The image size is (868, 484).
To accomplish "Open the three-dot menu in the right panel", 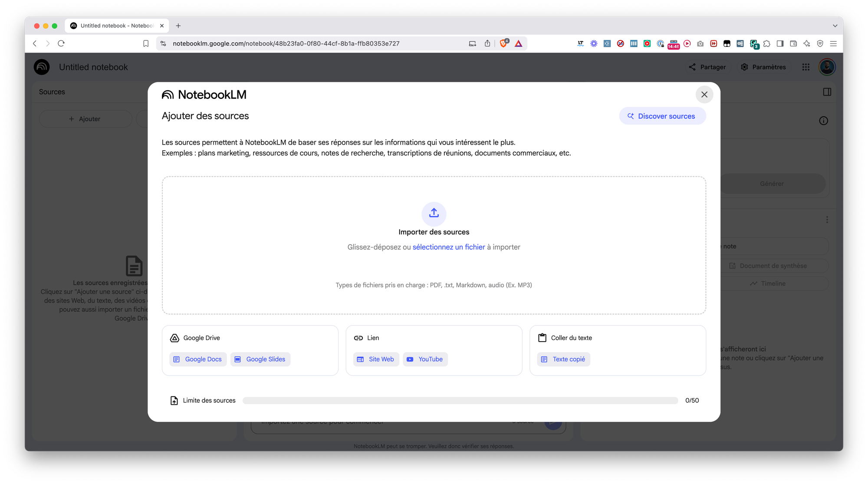I will click(827, 220).
